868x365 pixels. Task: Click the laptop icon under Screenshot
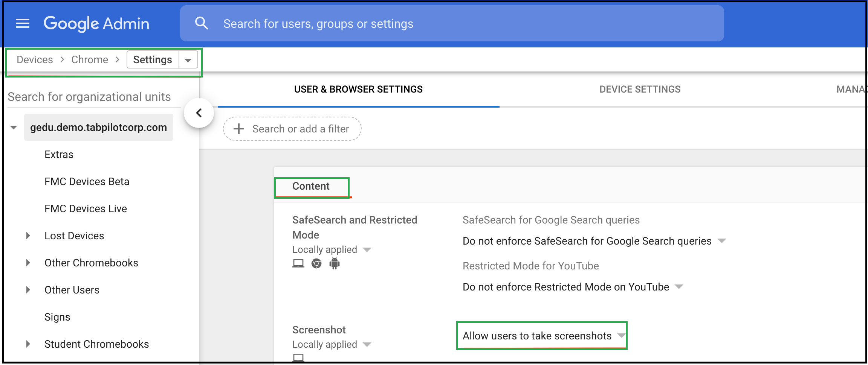(298, 357)
